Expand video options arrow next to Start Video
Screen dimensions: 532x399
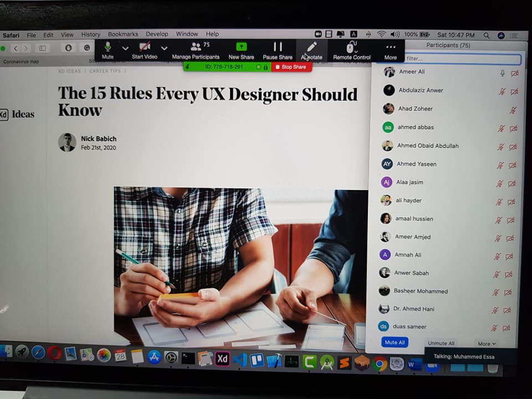pyautogui.click(x=164, y=48)
